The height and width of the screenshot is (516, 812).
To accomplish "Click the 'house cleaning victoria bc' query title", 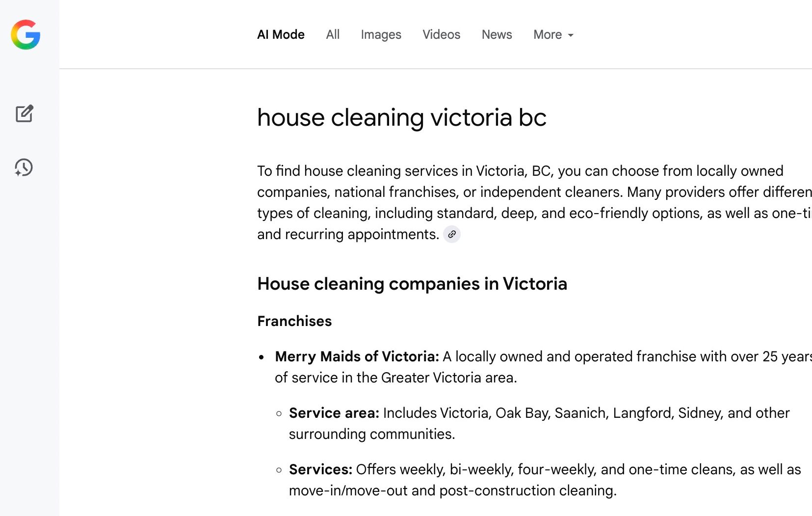I will pyautogui.click(x=401, y=117).
